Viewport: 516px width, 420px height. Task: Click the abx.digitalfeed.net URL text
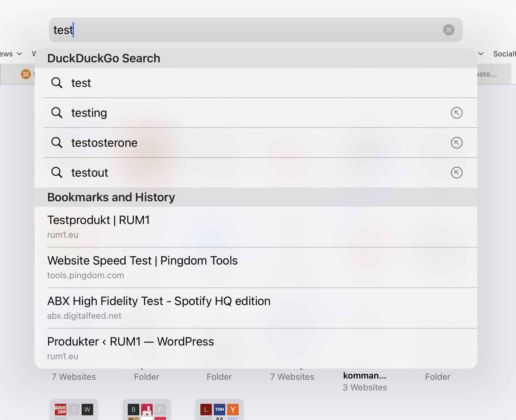tap(84, 316)
